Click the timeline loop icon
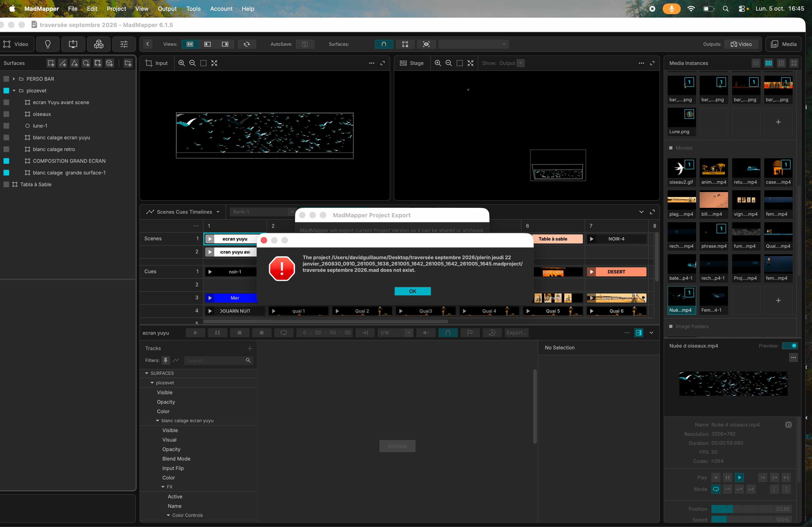This screenshot has width=812, height=527. pyautogui.click(x=284, y=333)
